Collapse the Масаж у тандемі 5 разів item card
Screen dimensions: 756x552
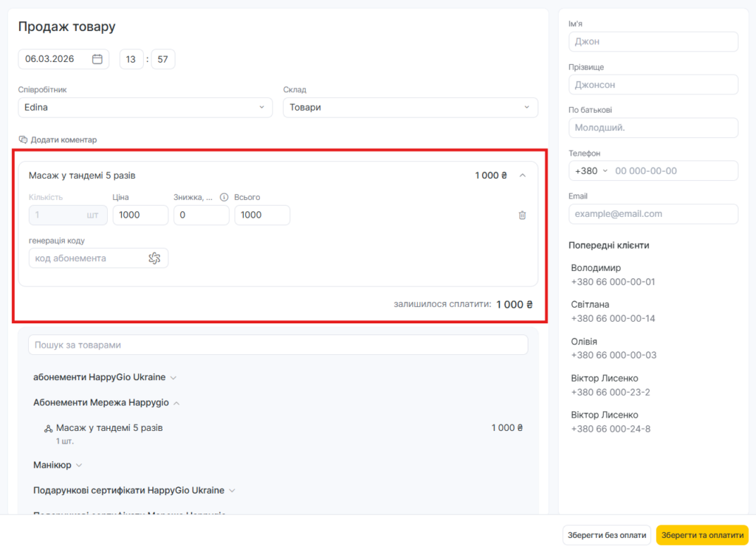523,176
